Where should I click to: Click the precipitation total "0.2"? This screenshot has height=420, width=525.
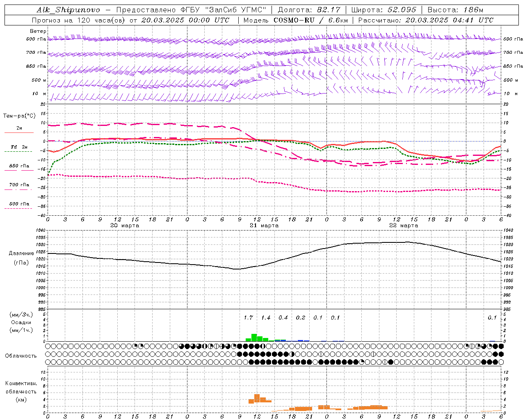(x=301, y=318)
